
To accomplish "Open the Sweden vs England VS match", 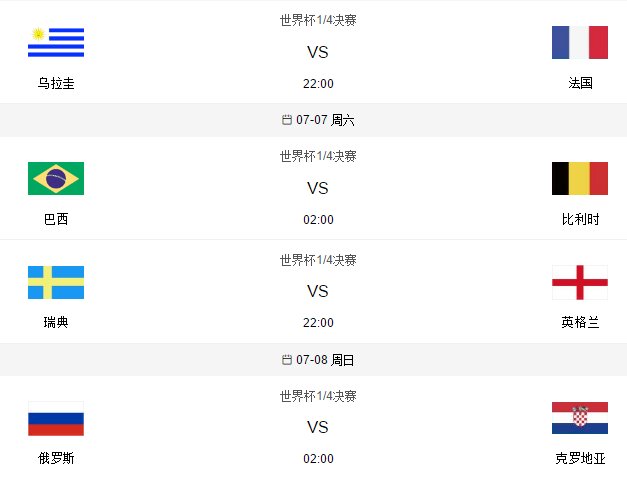I will click(x=318, y=291).
